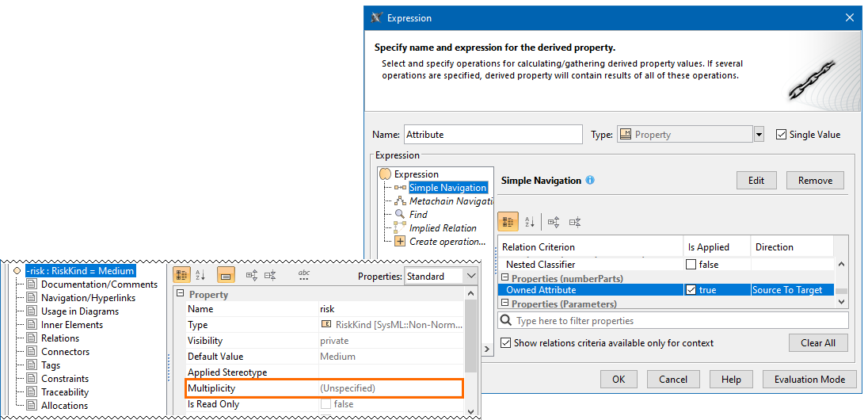
Task: Open Connectors node
Action: click(65, 352)
